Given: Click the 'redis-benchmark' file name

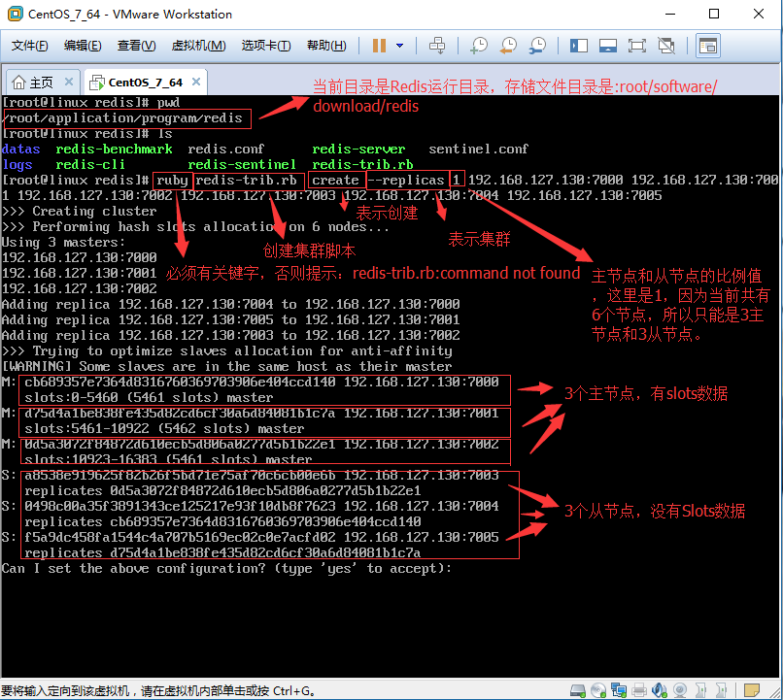Looking at the screenshot, I should tap(114, 149).
